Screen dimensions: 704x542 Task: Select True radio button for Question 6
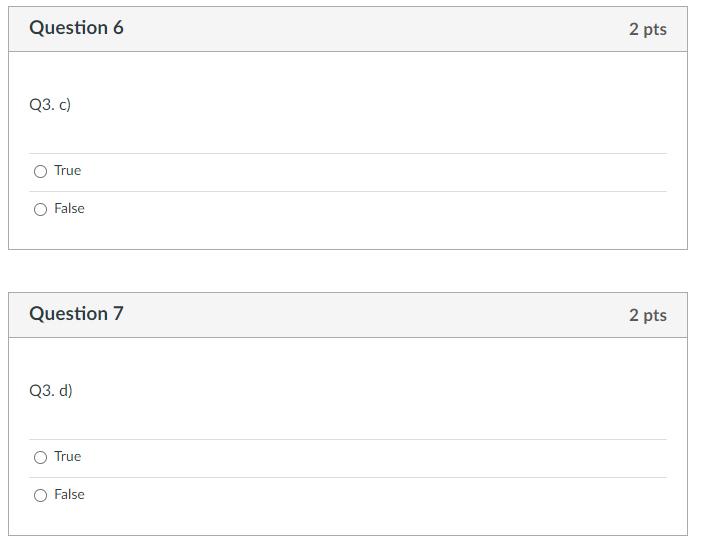[40, 171]
